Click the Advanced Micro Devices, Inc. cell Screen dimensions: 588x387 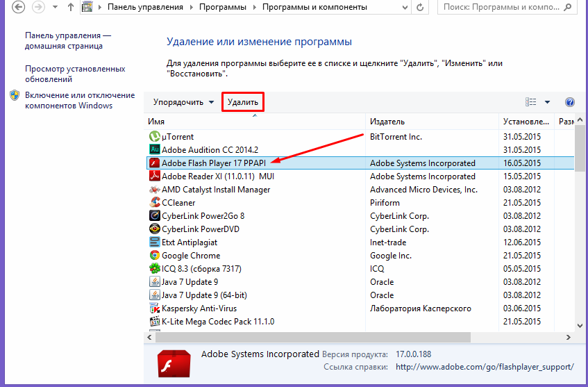(423, 190)
